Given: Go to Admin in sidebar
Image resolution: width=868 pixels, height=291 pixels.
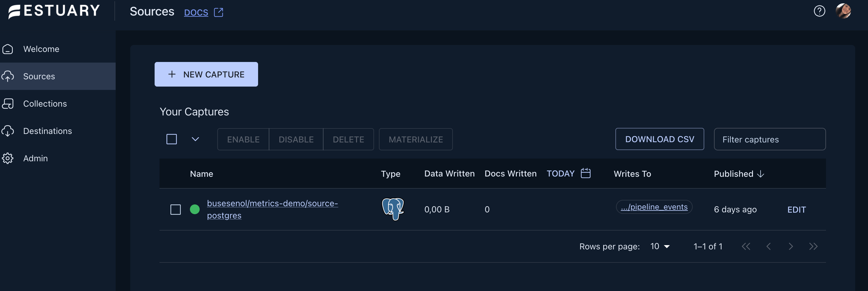Looking at the screenshot, I should coord(35,158).
